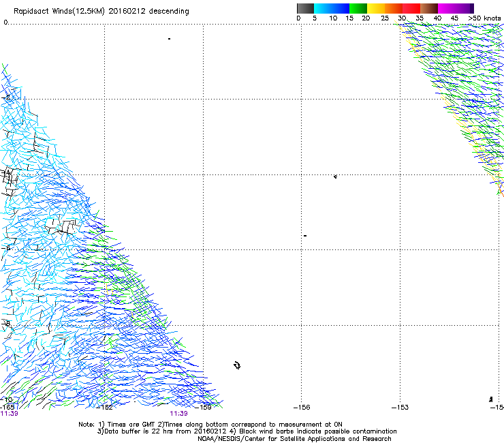Click the "4) Black wind barbs indicate possible contamination" note
This screenshot has width=504, height=443.
tap(313, 431)
